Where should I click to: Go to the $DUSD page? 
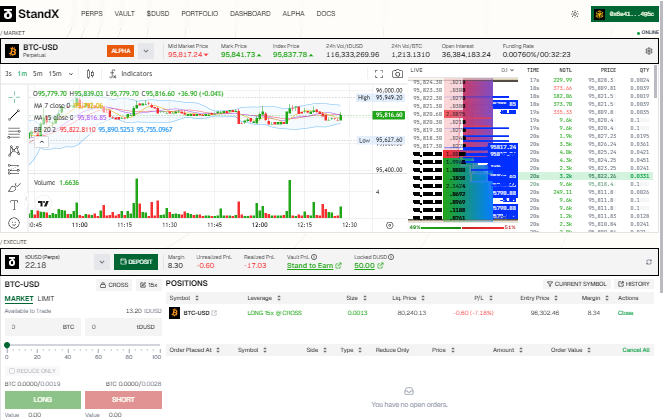coord(158,14)
